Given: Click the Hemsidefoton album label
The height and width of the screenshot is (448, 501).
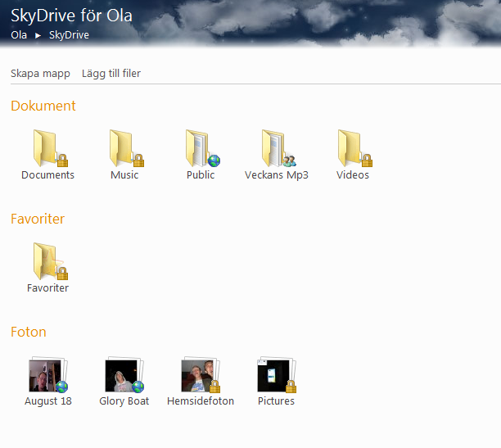Looking at the screenshot, I should tap(201, 401).
